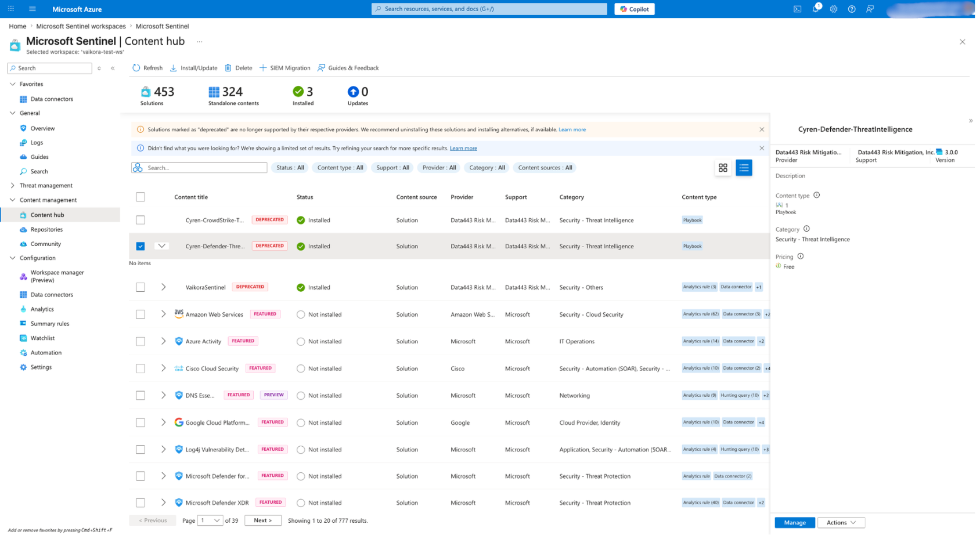This screenshot has height=535, width=980.
Task: Expand the Amazon Web Services row
Action: [x=163, y=314]
